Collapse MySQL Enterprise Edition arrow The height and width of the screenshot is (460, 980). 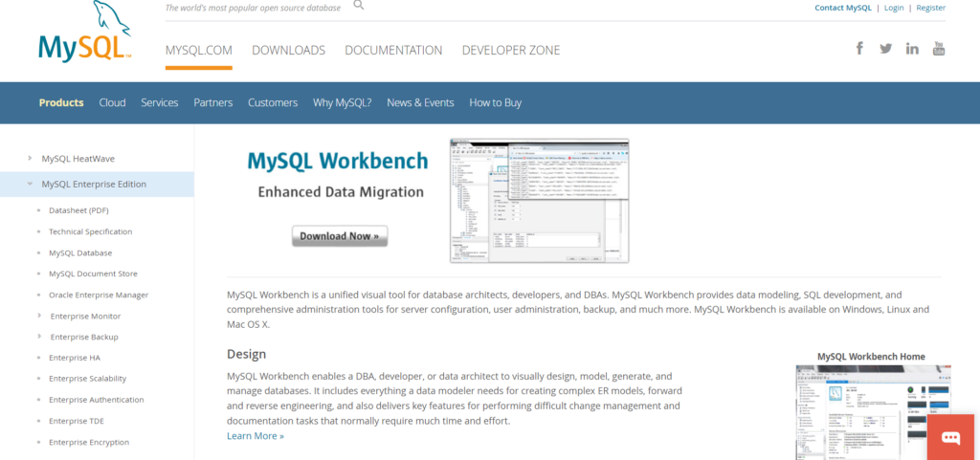[x=30, y=185]
